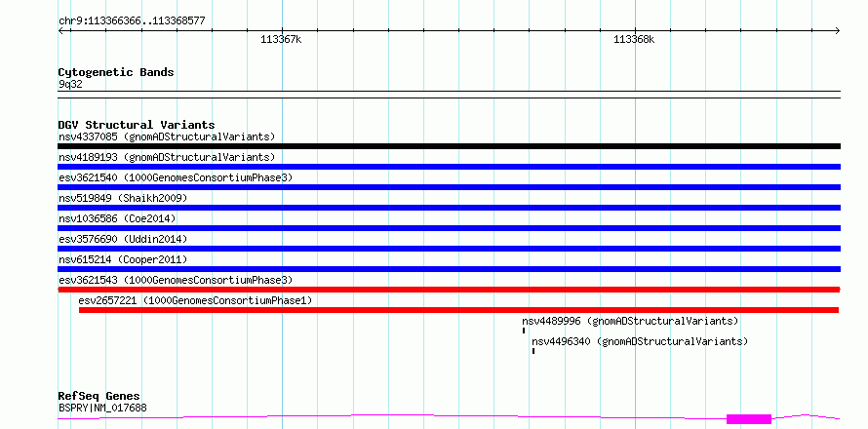
Task: Click the 113367k ruler position label
Action: click(x=281, y=39)
